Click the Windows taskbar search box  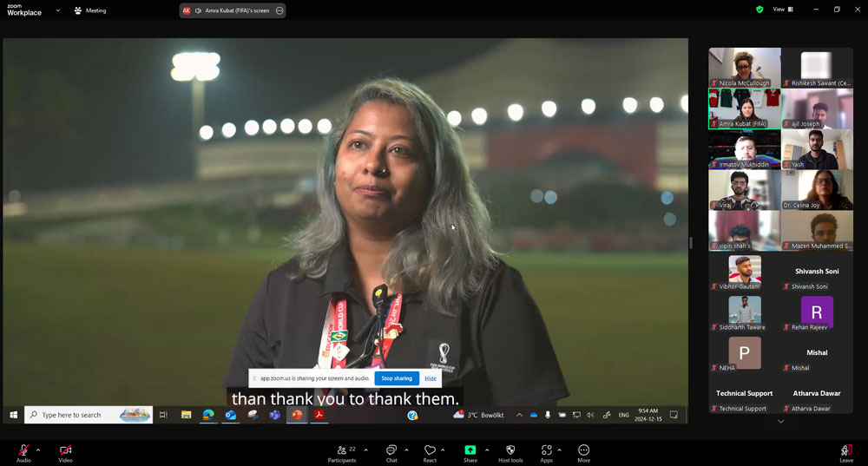[89, 415]
